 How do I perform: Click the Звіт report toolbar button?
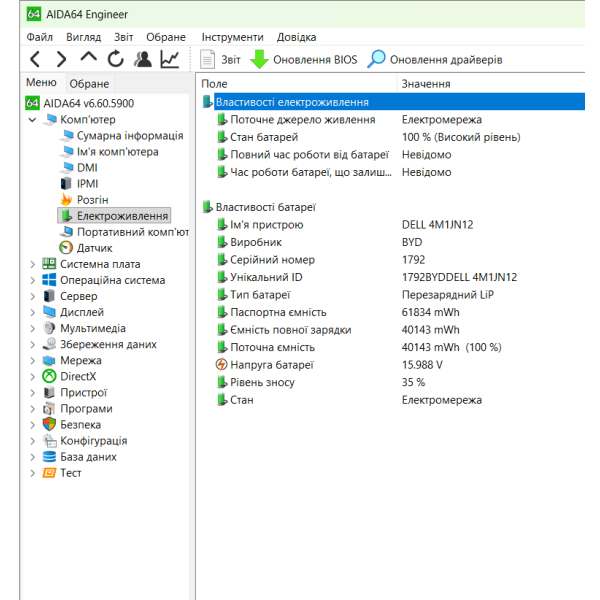[220, 60]
